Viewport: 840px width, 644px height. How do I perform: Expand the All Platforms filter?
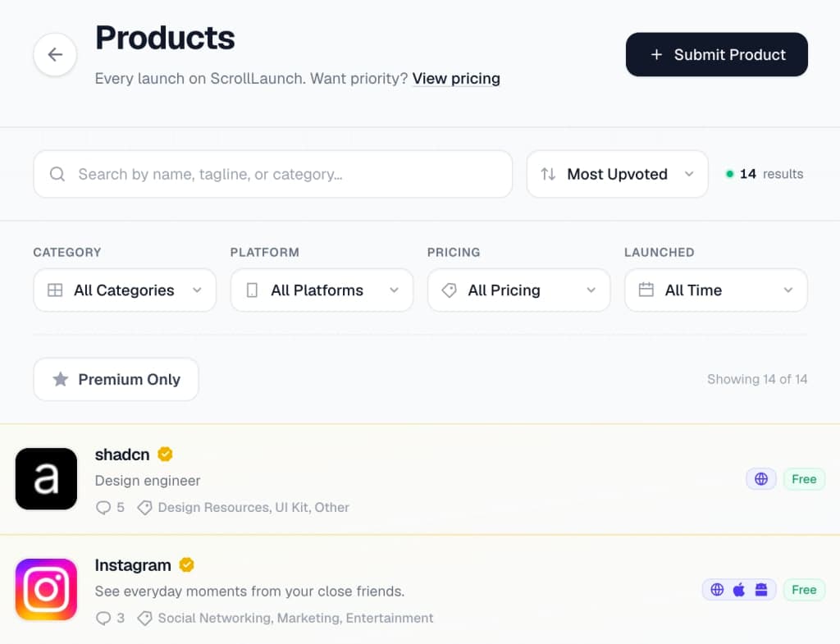[x=321, y=290]
